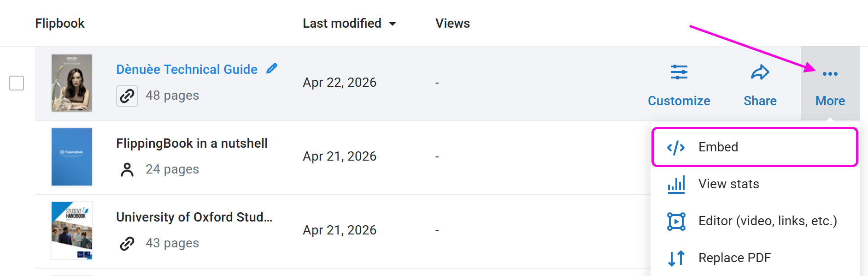Open Dènuèe Technical Guide cover thumbnail
This screenshot has width=868, height=276.
(72, 83)
